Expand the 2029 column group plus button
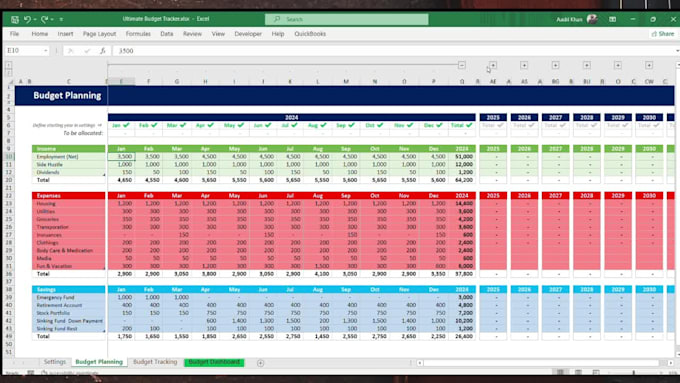Screen dimensions: 680x383 618,65
